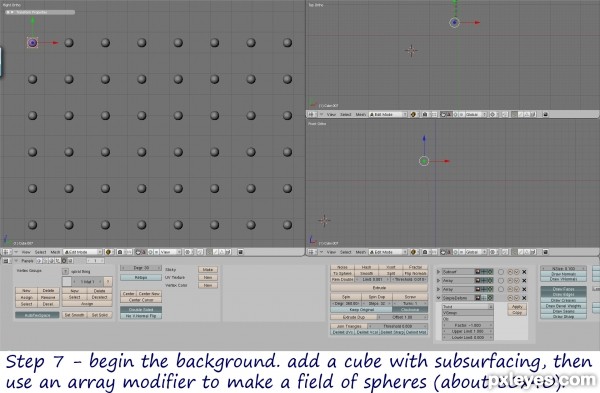Remove the first Array modifier via X
Image resolution: width=600 pixels, height=393 pixels.
[524, 280]
